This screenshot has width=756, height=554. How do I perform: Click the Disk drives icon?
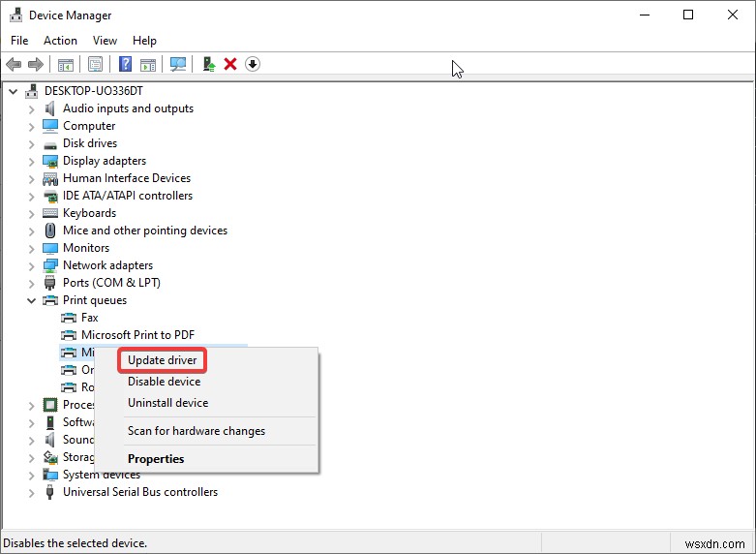click(50, 144)
